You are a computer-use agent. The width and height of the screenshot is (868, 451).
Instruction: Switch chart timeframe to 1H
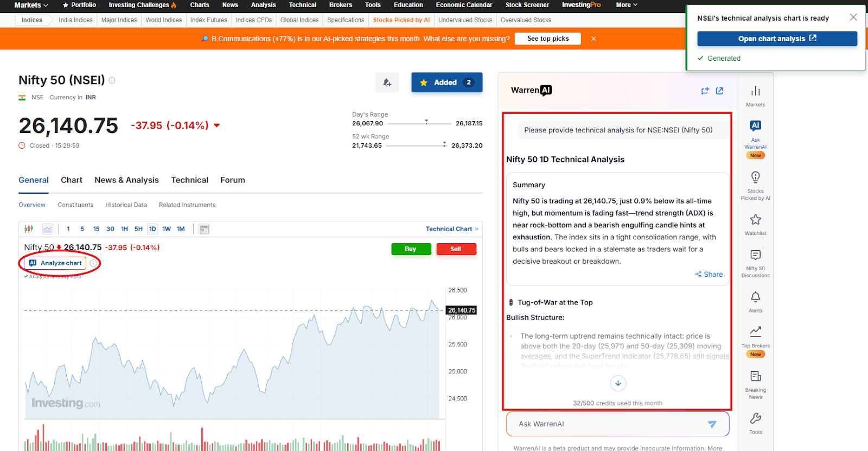click(124, 229)
